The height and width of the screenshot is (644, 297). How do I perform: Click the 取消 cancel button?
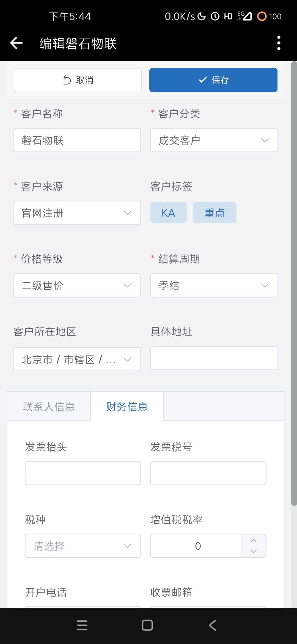[78, 80]
